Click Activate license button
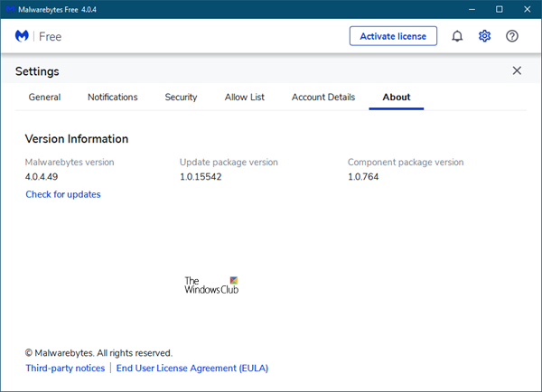The width and height of the screenshot is (542, 392). coord(393,36)
